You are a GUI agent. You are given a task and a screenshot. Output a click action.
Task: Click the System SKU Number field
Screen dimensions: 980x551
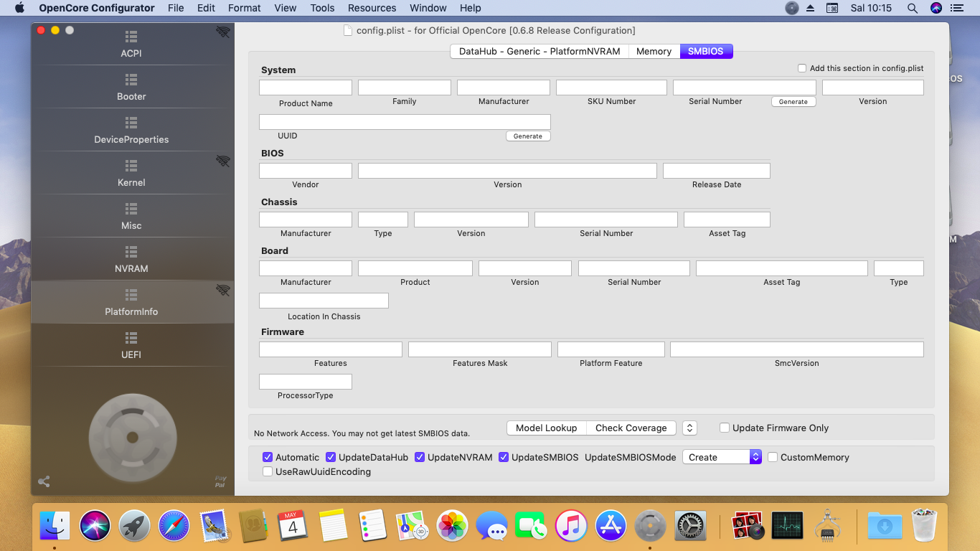click(611, 88)
